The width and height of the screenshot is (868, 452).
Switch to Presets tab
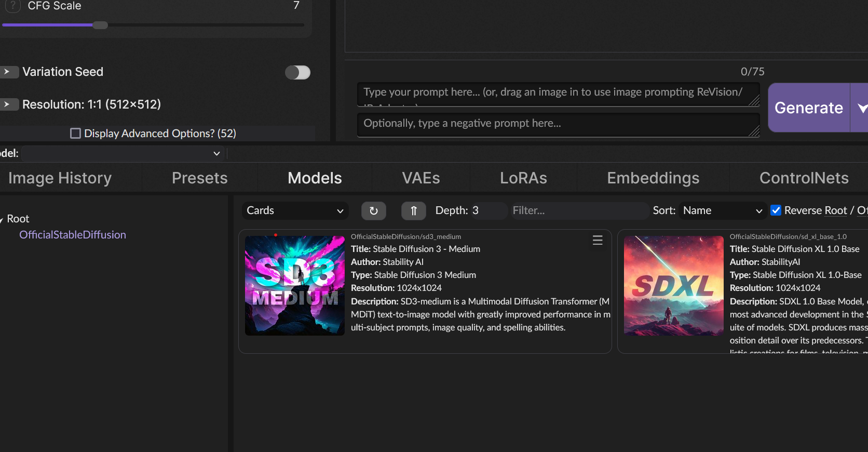point(200,178)
